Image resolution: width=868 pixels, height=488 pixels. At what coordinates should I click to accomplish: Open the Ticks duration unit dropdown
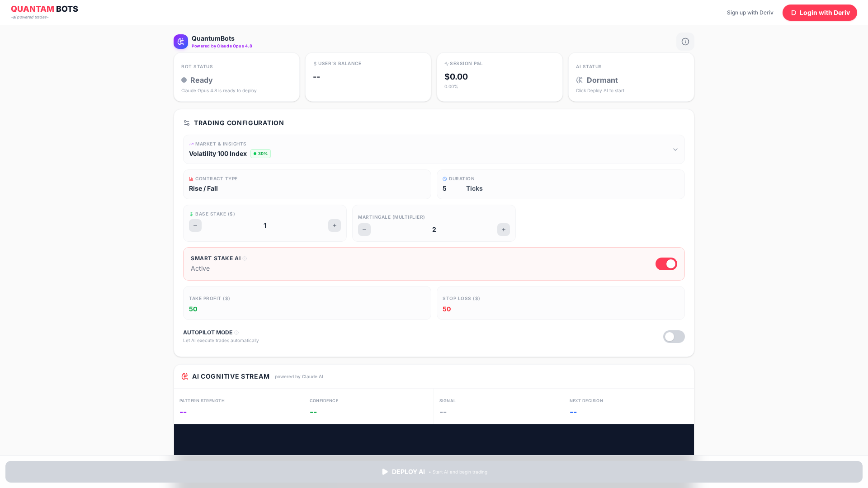coord(474,188)
